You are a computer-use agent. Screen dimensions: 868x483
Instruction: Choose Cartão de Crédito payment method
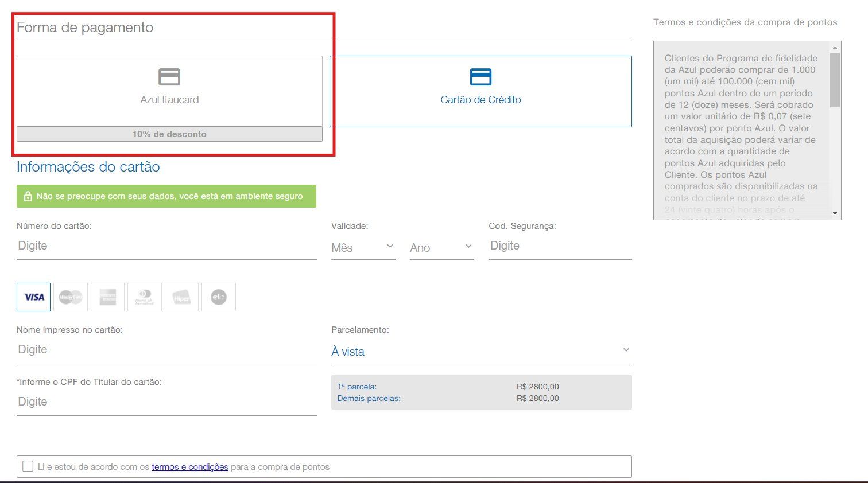point(480,91)
